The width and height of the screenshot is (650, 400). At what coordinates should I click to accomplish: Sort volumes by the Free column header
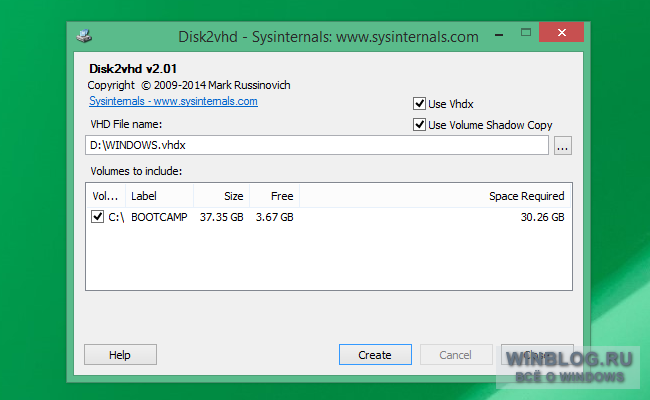[274, 196]
